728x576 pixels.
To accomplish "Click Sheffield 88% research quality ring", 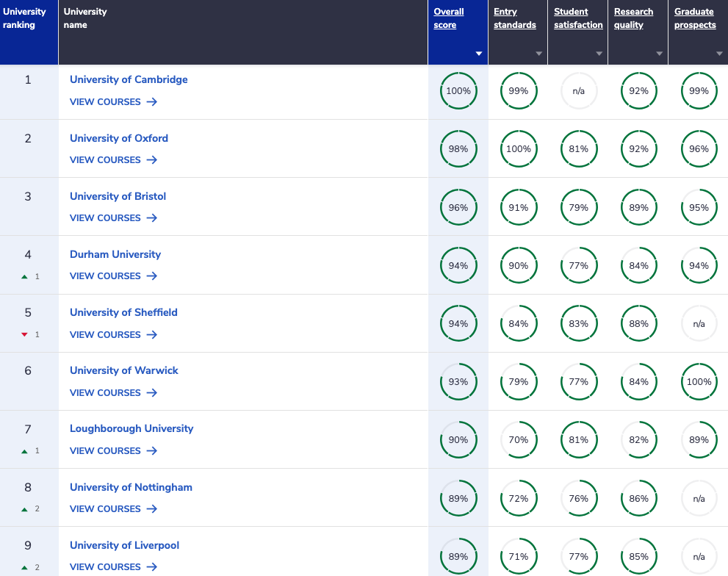I will point(639,323).
